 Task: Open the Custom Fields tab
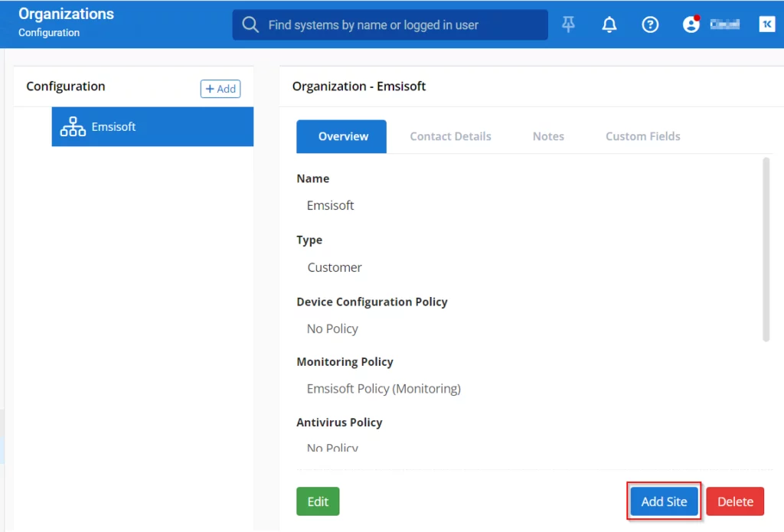point(642,136)
